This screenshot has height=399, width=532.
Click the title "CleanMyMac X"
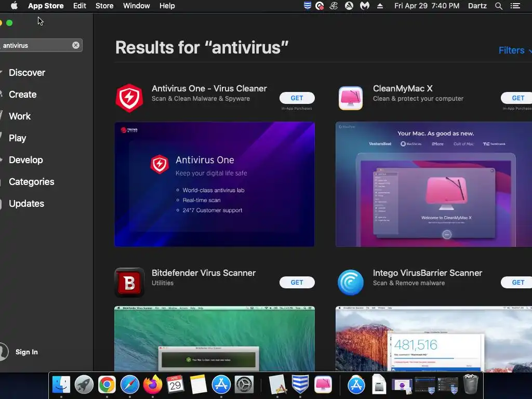(x=403, y=88)
